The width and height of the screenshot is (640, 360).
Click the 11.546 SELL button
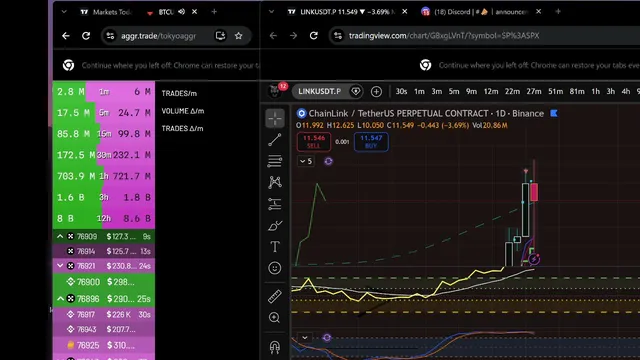click(313, 142)
